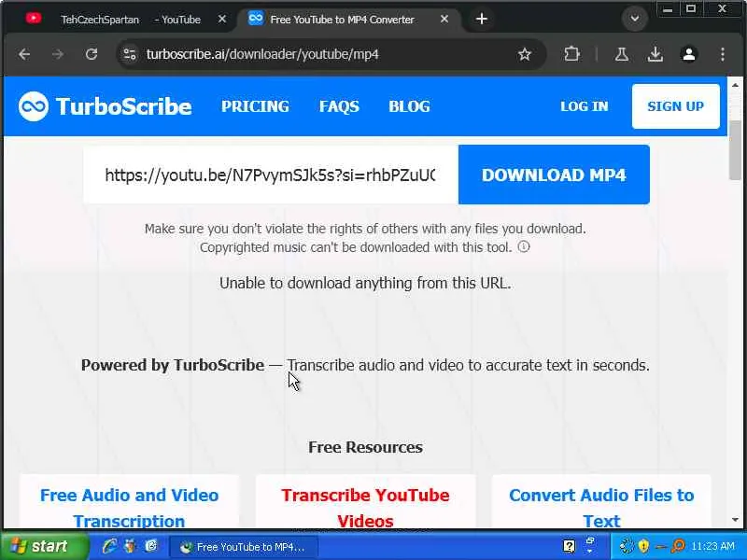Image resolution: width=747 pixels, height=560 pixels.
Task: Open the BLOG menu item
Action: point(409,106)
